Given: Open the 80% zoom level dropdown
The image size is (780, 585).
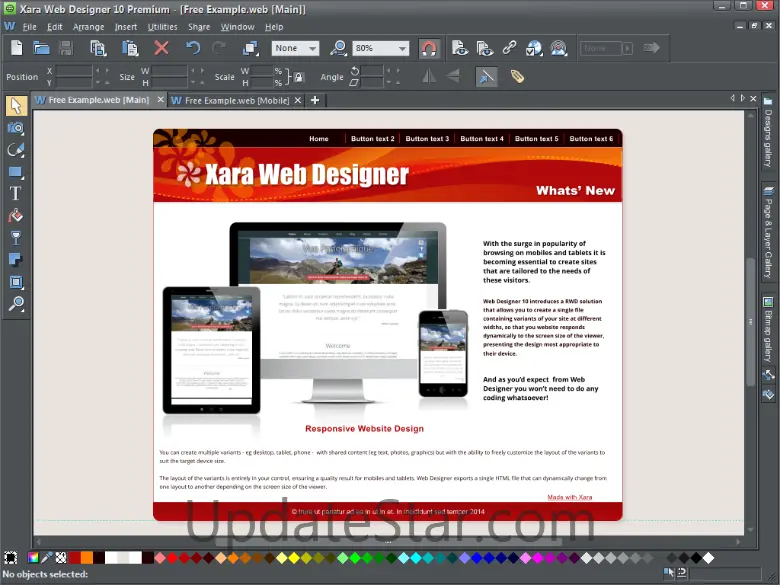Looking at the screenshot, I should click(401, 48).
